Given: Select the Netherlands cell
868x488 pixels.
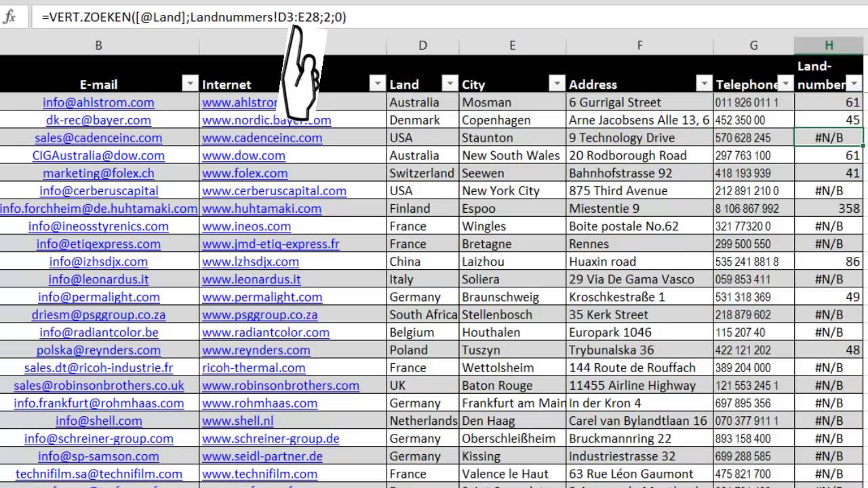Looking at the screenshot, I should 422,420.
